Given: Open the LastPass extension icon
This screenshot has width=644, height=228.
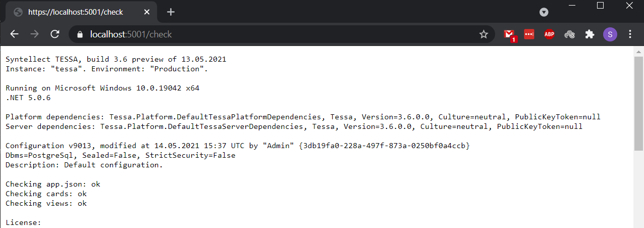Looking at the screenshot, I should coord(529,34).
